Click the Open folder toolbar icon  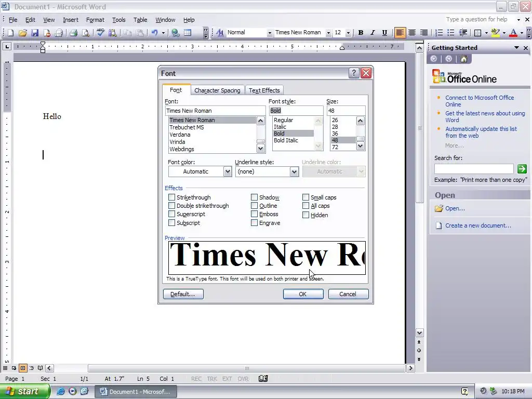pyautogui.click(x=23, y=33)
